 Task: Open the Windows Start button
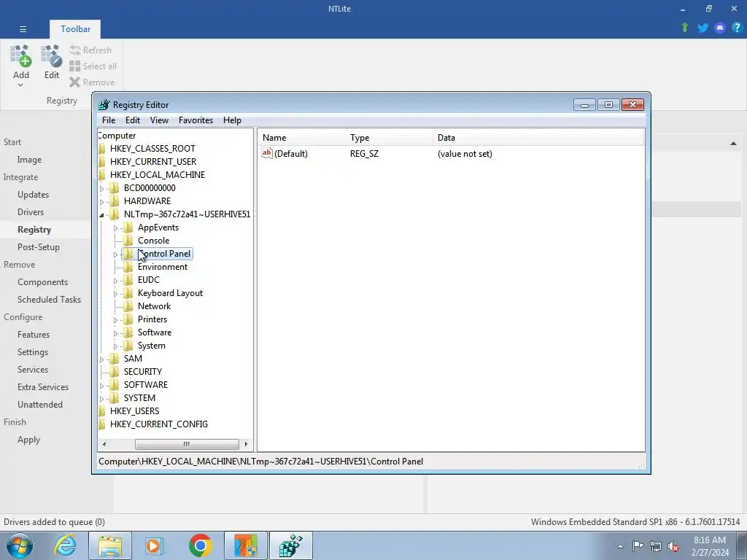click(x=20, y=545)
